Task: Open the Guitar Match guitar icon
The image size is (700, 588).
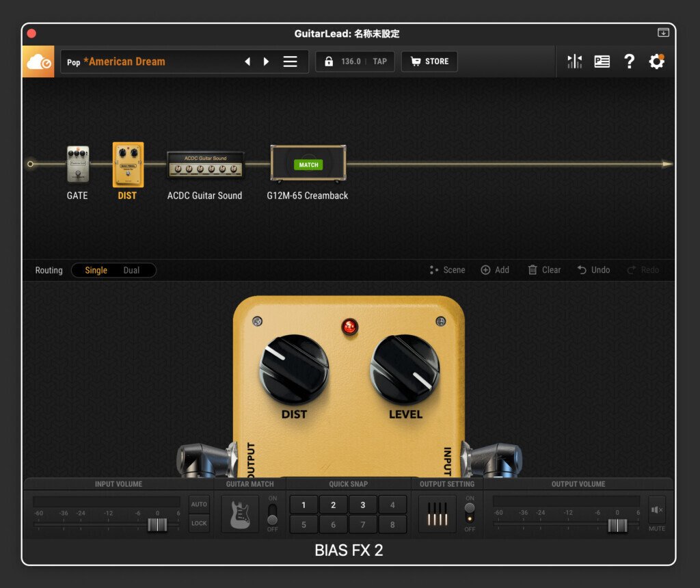Action: [x=240, y=514]
